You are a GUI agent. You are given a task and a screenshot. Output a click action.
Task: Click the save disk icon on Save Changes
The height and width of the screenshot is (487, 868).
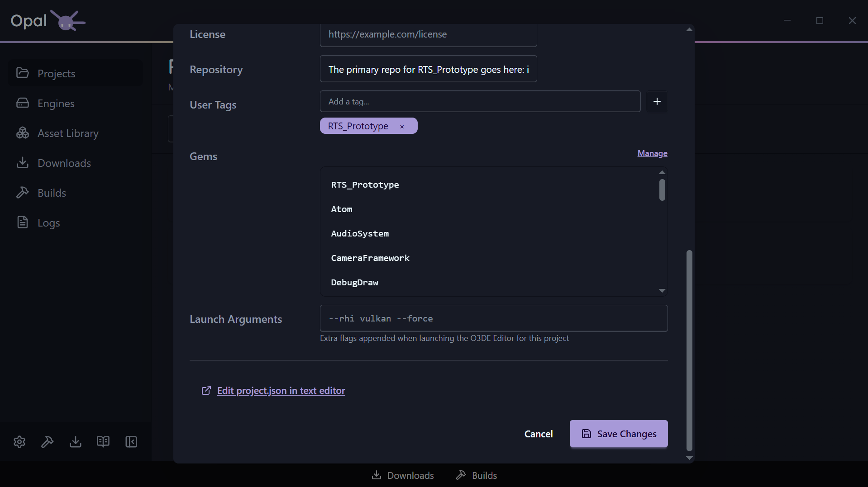coord(587,434)
